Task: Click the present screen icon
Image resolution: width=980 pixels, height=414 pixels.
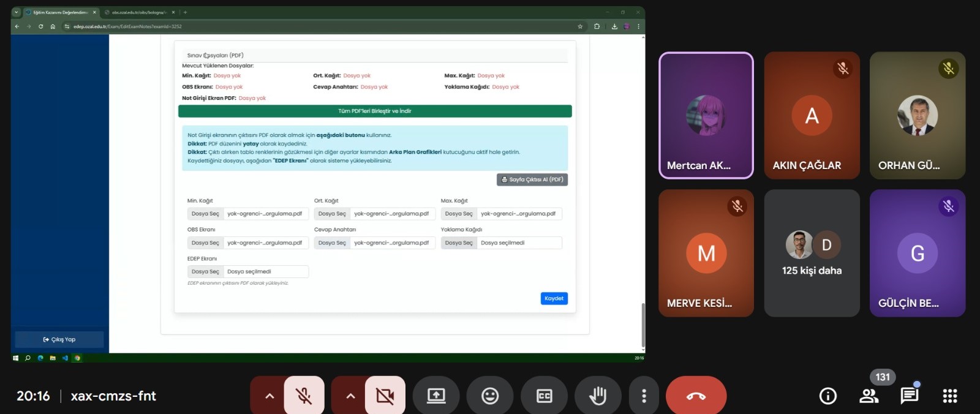Action: click(436, 396)
